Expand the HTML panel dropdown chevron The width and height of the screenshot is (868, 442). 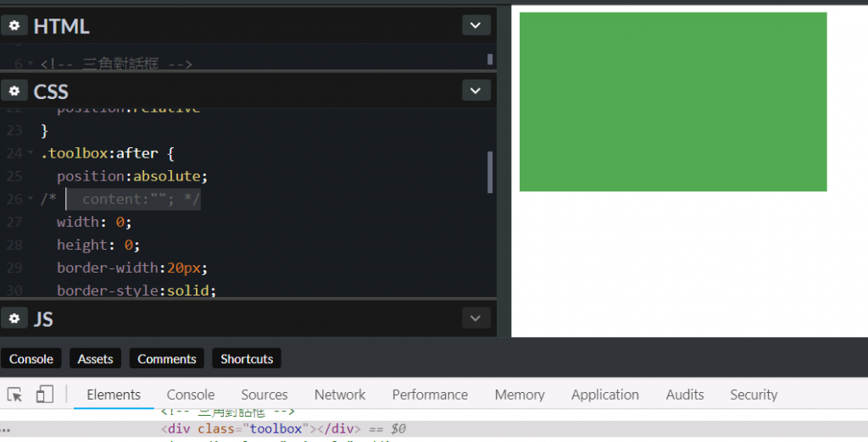click(476, 25)
